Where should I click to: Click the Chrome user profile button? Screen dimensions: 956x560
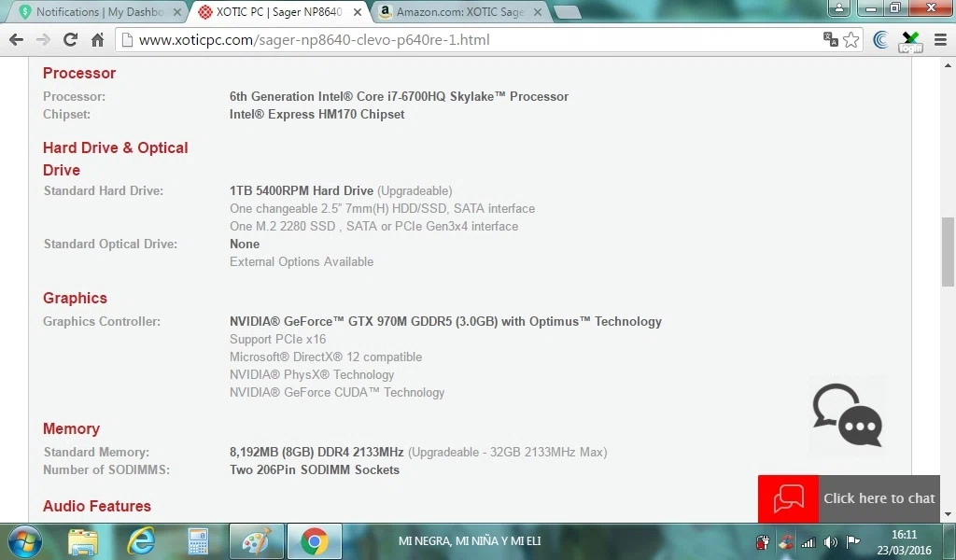[x=839, y=7]
